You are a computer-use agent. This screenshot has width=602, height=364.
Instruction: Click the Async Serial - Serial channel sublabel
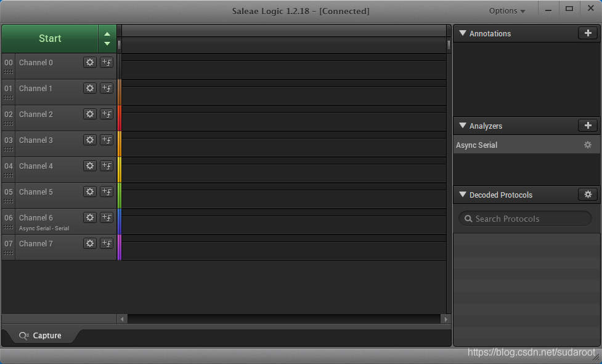click(x=44, y=229)
